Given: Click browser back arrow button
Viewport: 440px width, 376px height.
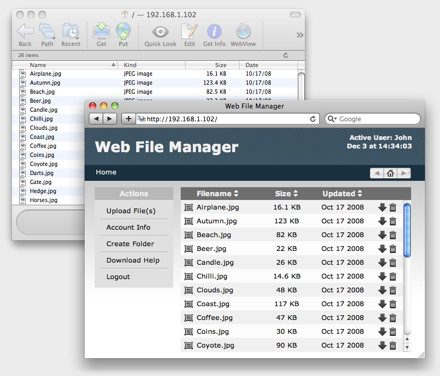Looking at the screenshot, I should [x=97, y=119].
